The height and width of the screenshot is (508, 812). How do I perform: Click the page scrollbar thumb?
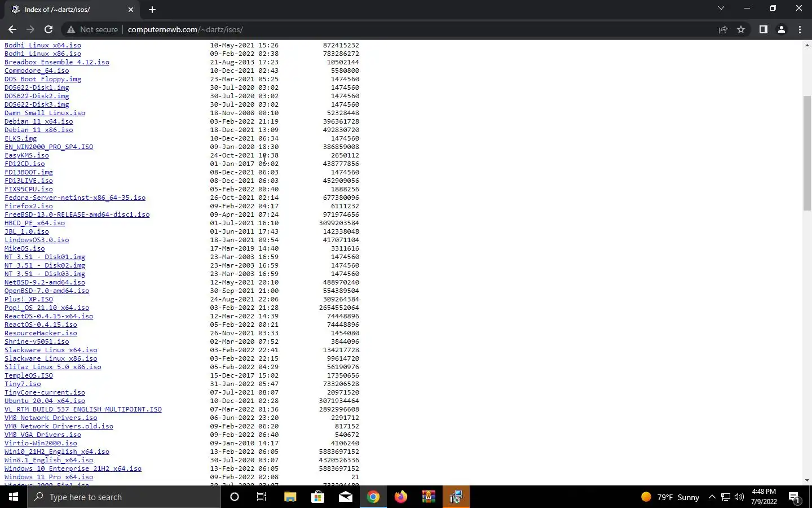pos(807,152)
